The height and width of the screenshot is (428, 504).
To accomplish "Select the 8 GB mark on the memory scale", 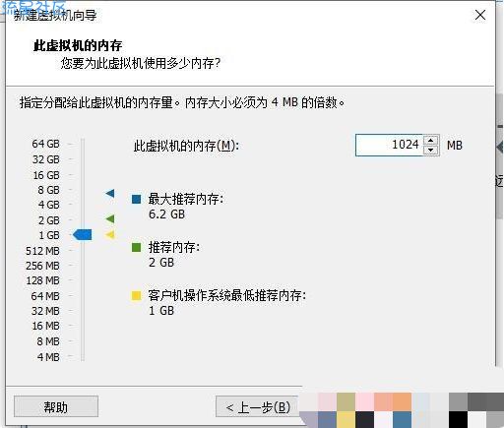I will point(48,190).
